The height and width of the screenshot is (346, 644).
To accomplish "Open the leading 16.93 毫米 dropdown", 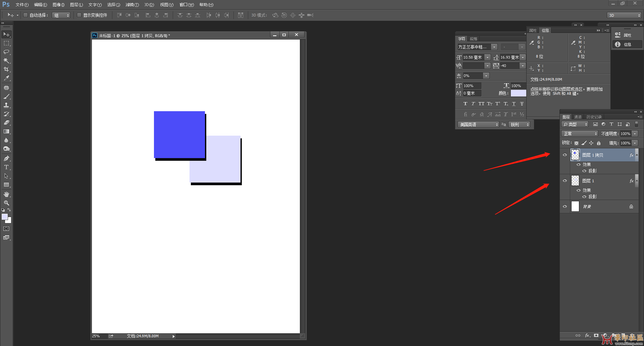I will point(523,57).
